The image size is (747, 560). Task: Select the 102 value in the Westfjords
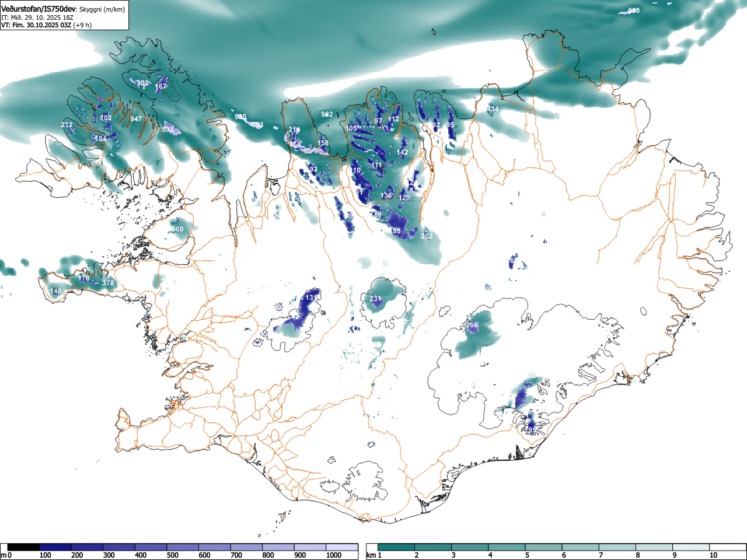106,118
